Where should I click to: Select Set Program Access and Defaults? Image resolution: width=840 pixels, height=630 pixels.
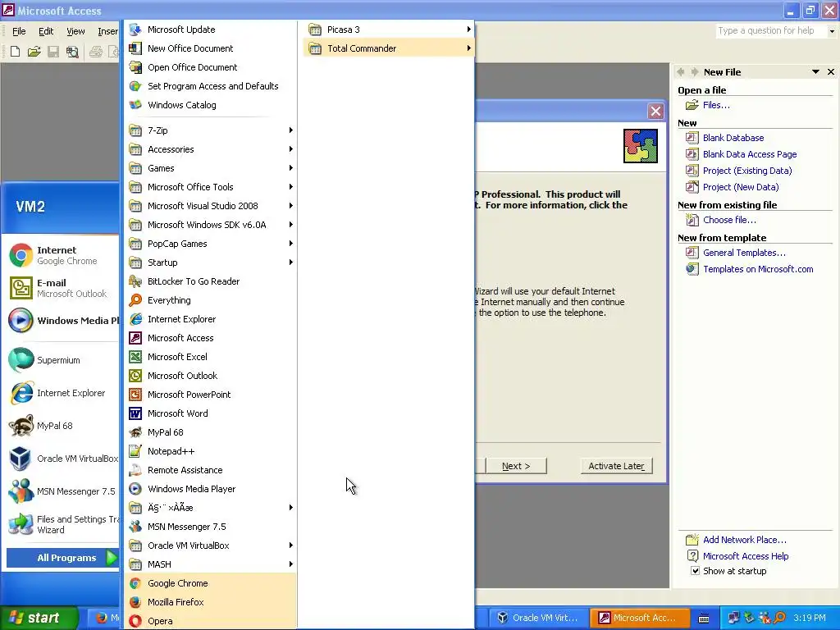(x=211, y=86)
